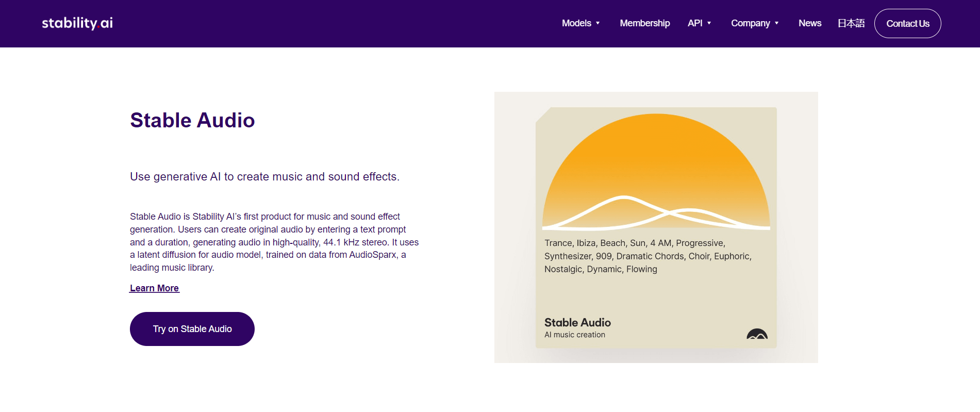
Task: Expand the Models dropdown arrow
Action: coord(598,23)
